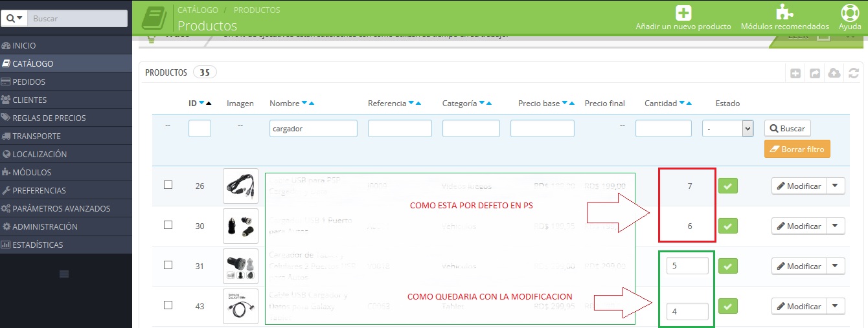Image resolution: width=868 pixels, height=328 pixels.
Task: Open PARÁMETROS AVANZADOS menu
Action: click(x=66, y=209)
